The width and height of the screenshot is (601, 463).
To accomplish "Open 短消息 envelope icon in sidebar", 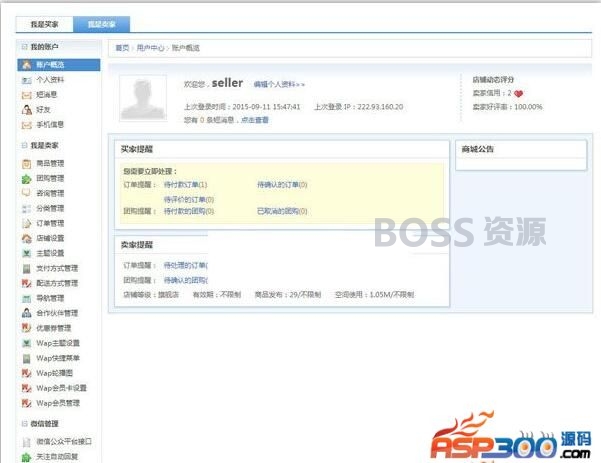I will point(26,95).
